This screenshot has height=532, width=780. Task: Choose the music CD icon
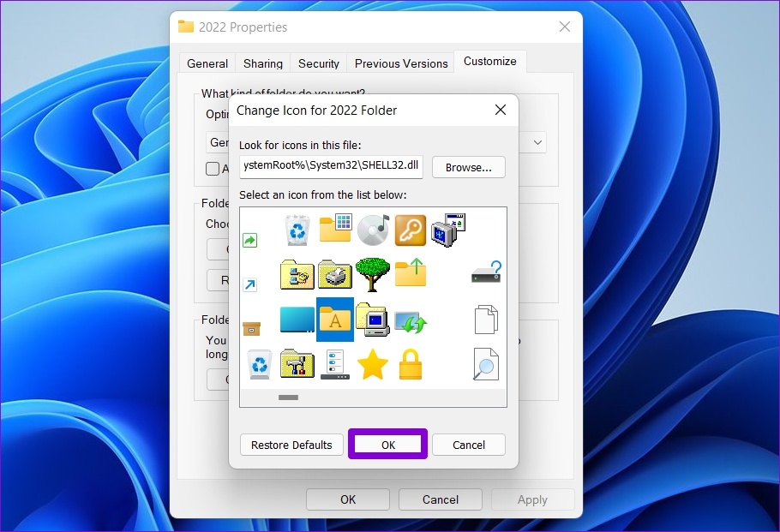373,230
